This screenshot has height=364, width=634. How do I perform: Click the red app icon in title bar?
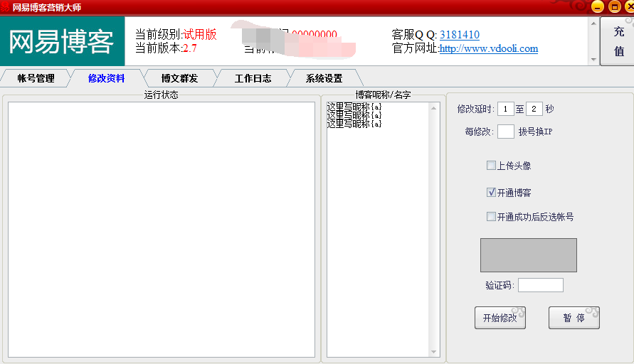pos(5,7)
